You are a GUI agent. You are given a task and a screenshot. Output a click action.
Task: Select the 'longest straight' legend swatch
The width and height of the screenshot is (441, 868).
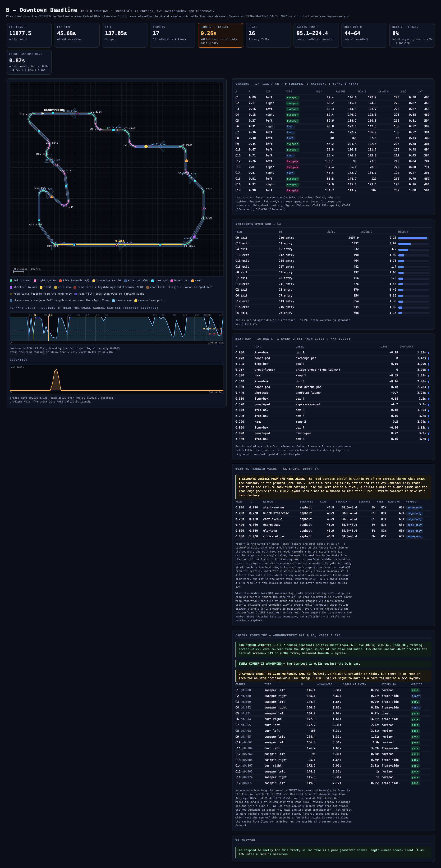click(94, 280)
